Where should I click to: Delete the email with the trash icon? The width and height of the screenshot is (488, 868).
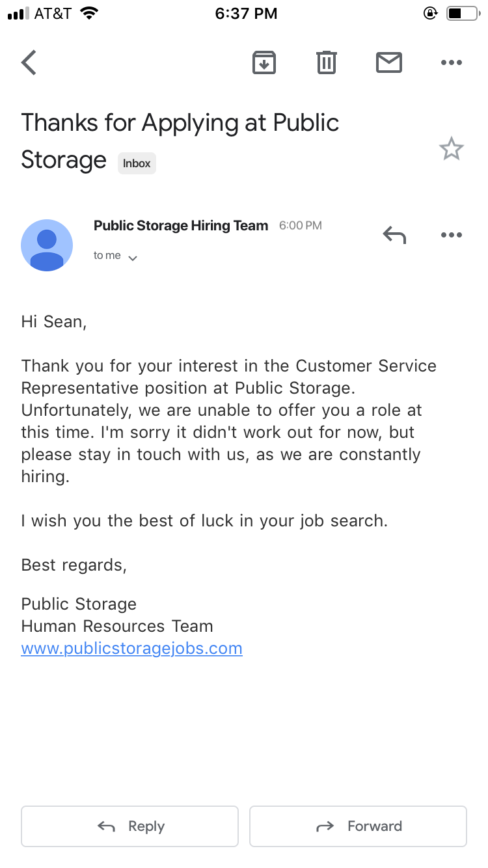(326, 62)
